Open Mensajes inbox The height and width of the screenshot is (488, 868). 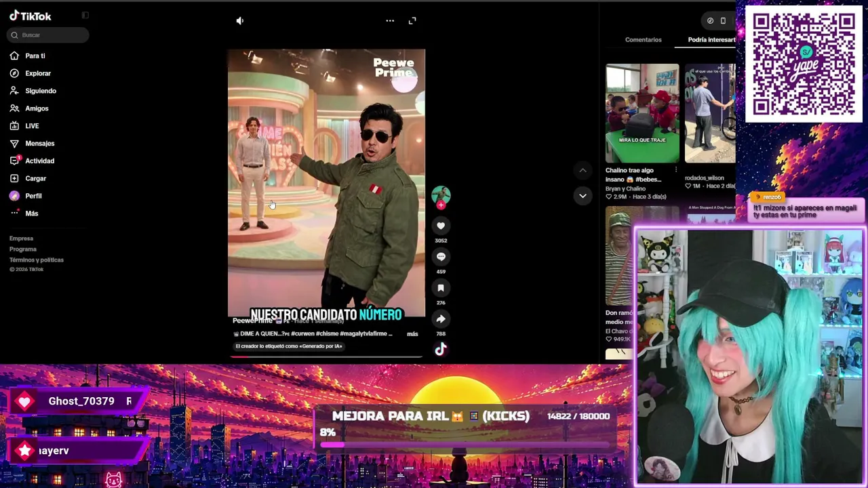click(39, 144)
